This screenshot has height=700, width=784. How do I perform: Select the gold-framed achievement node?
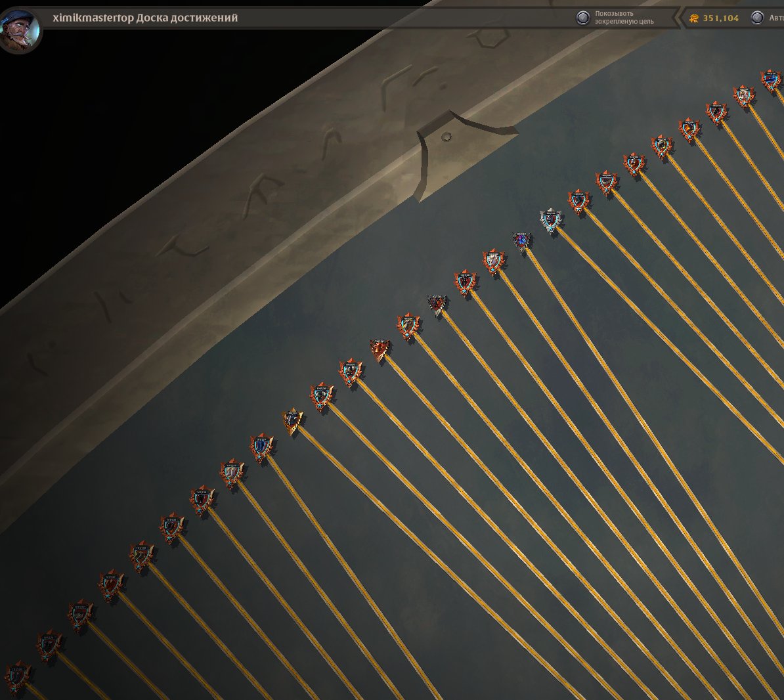(292, 421)
